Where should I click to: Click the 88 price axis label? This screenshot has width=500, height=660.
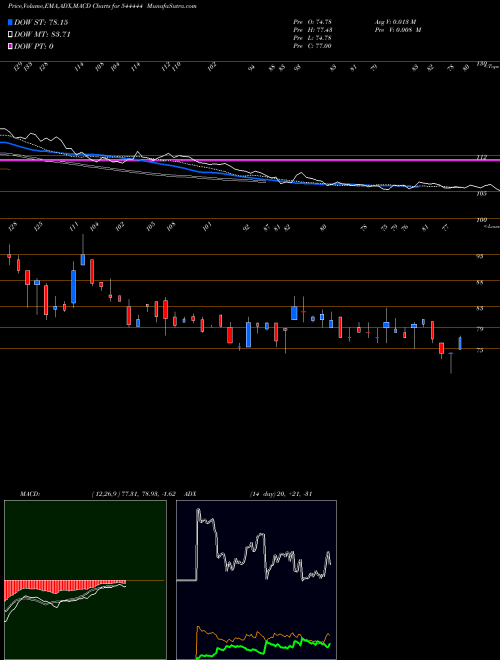480,282
